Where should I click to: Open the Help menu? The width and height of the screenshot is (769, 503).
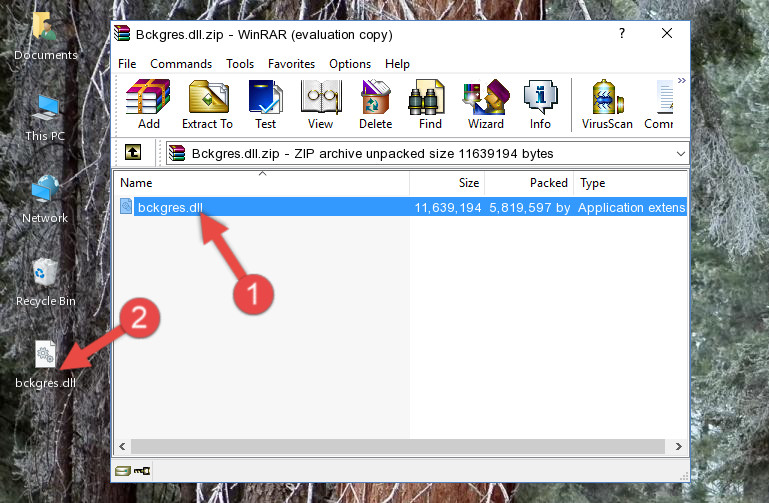397,64
